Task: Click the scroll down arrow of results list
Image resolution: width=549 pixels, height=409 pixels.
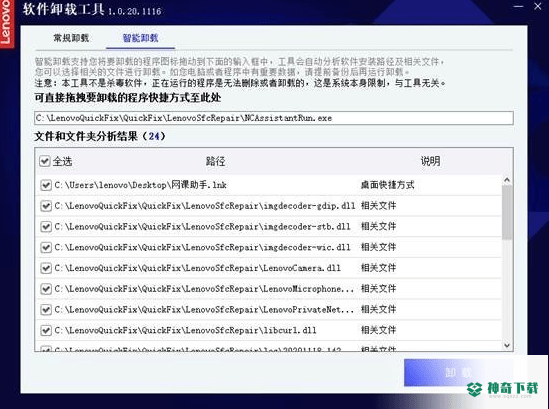Action: pos(507,346)
